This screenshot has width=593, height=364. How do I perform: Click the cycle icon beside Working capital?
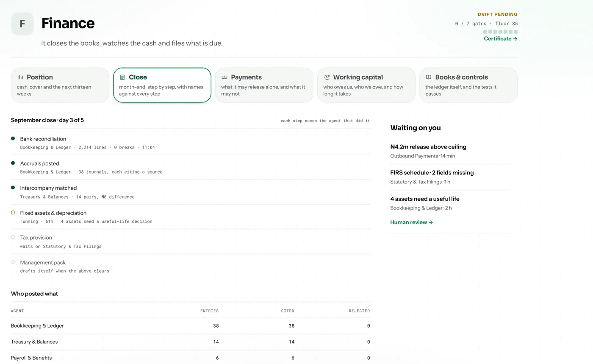click(x=327, y=77)
